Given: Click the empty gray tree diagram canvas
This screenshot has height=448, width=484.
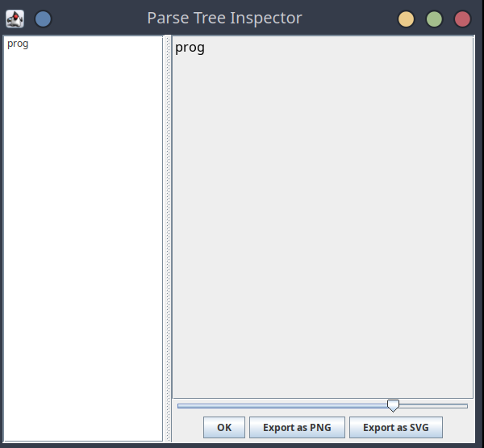Looking at the screenshot, I should pyautogui.click(x=323, y=226).
